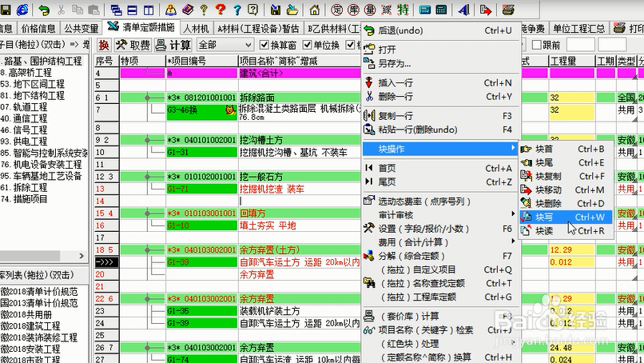Image resolution: width=644 pixels, height=363 pixels.
Task: Switch to 公共变量 tab
Action: tap(81, 28)
